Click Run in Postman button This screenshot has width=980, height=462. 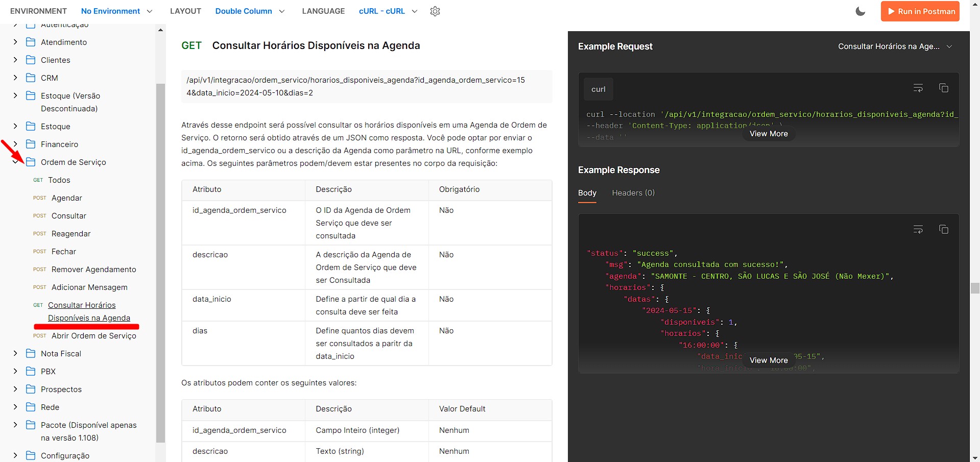(x=920, y=11)
